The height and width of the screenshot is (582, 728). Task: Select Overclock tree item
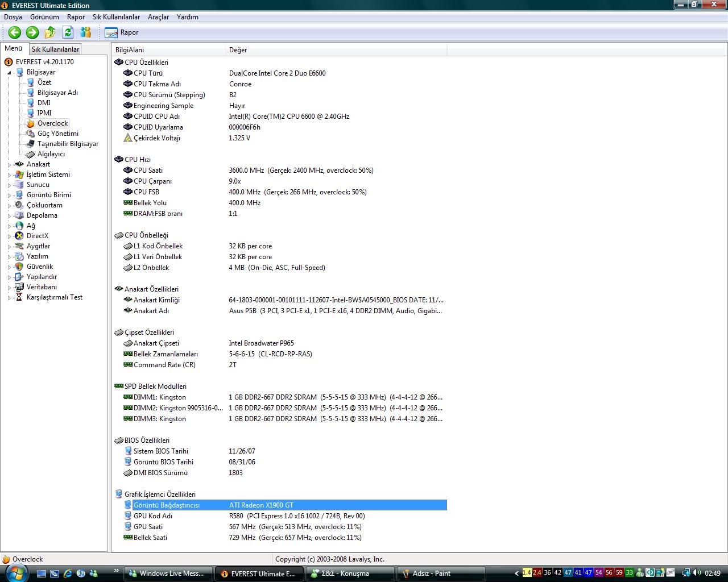click(52, 123)
